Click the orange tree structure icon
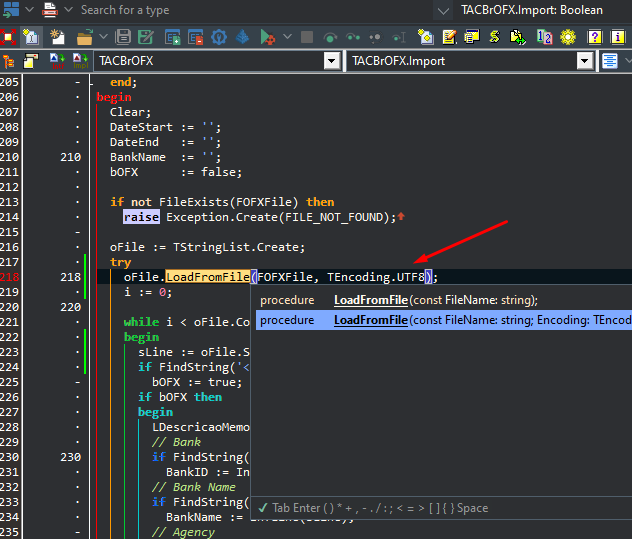The image size is (632, 539). click(8, 61)
